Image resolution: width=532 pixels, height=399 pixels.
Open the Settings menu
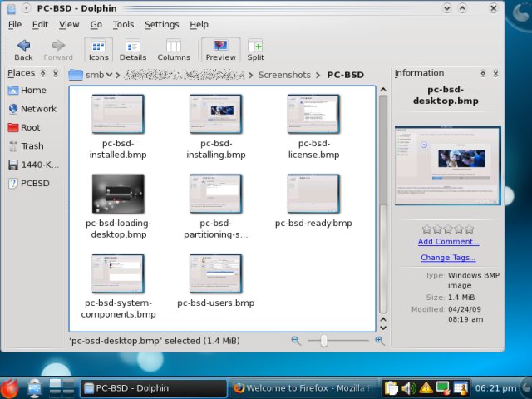click(x=161, y=25)
